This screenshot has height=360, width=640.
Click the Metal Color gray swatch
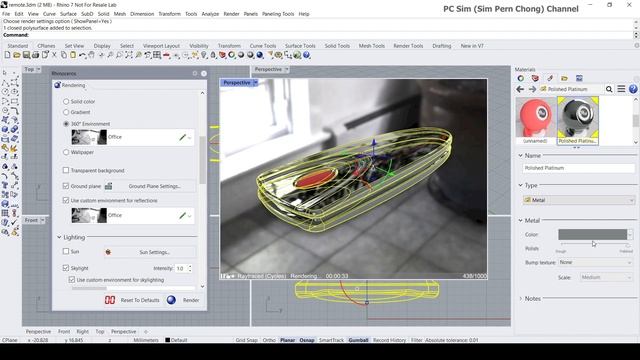pos(592,234)
